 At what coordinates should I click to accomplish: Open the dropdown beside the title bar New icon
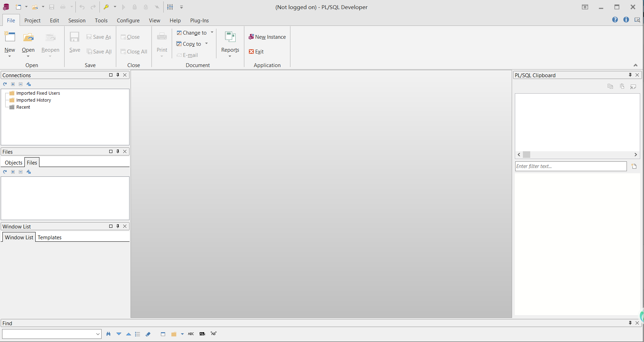(x=26, y=7)
